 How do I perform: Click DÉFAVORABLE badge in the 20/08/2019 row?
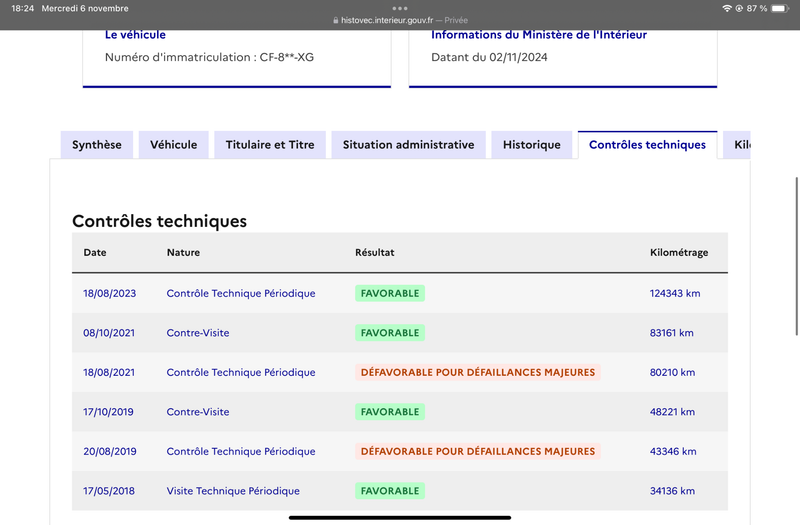[478, 452]
